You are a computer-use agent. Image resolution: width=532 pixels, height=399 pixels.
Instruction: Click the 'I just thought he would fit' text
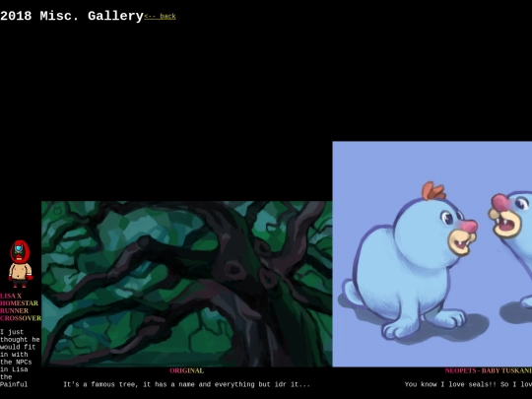point(20,358)
